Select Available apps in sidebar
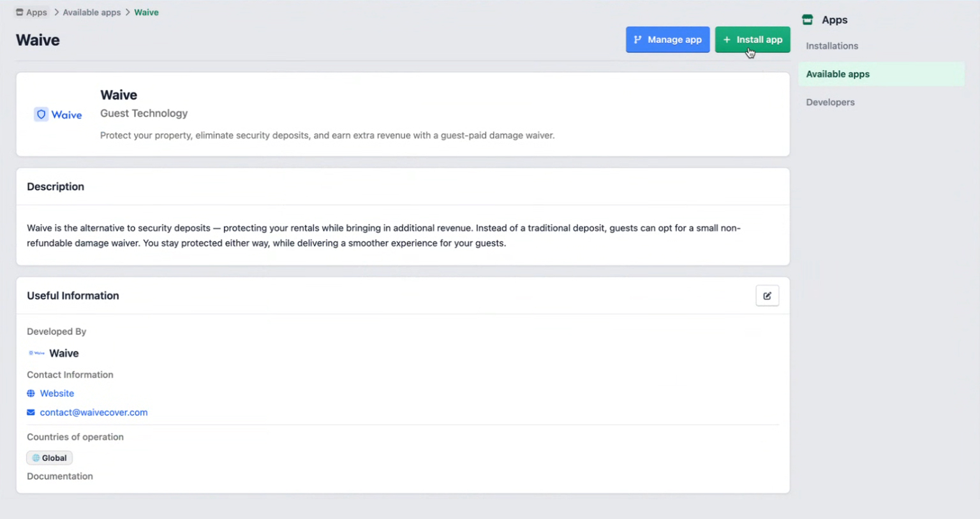The width and height of the screenshot is (980, 519). coord(881,74)
